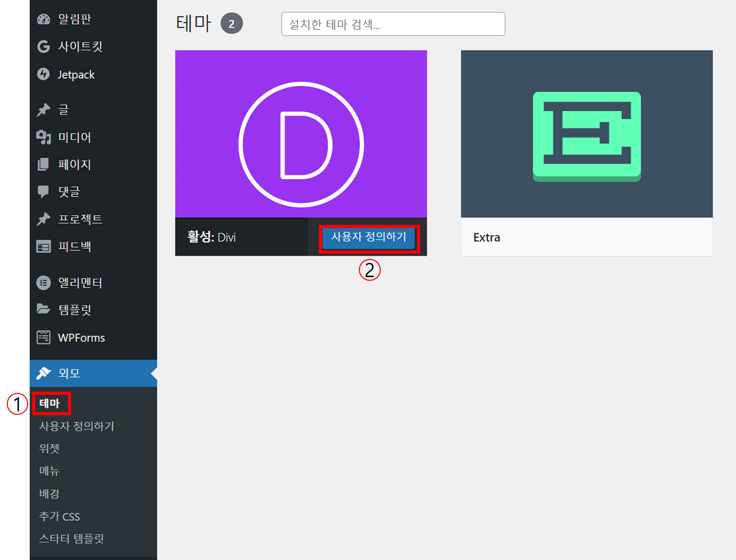The height and width of the screenshot is (560, 736).
Task: Click the 엘리멘터 circular E icon
Action: coord(44,282)
